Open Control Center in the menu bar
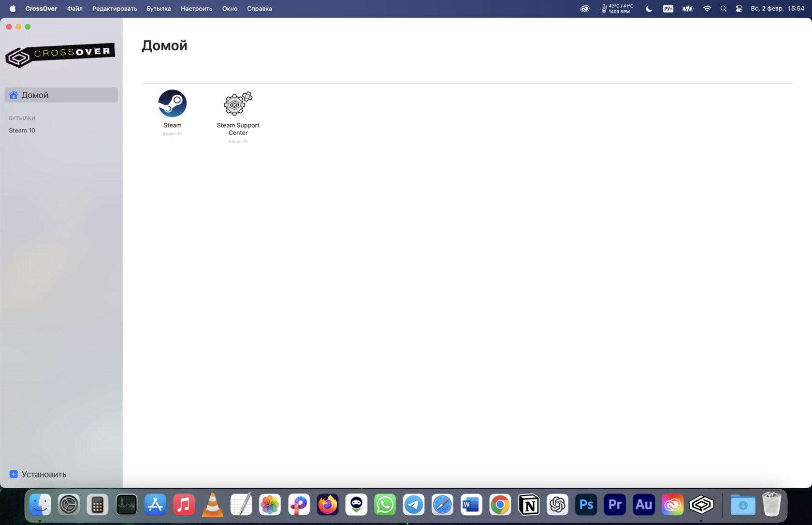812x525 pixels. (739, 9)
